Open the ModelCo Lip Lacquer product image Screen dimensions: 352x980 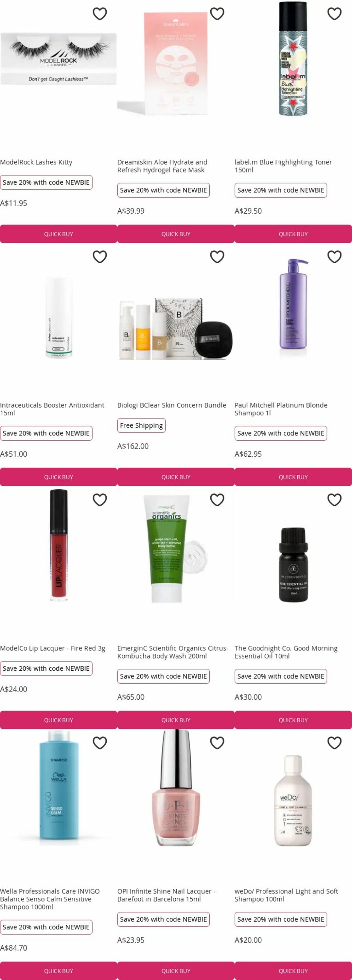coord(59,546)
